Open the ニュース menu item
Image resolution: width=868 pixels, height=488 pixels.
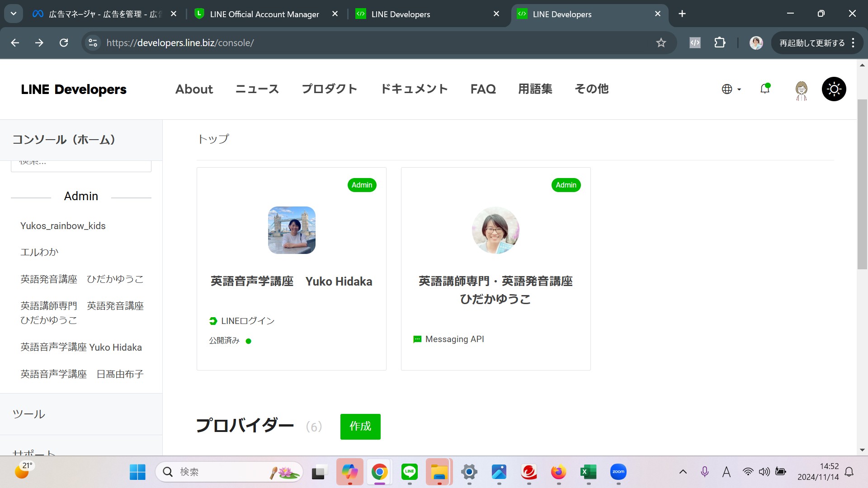[x=257, y=89]
